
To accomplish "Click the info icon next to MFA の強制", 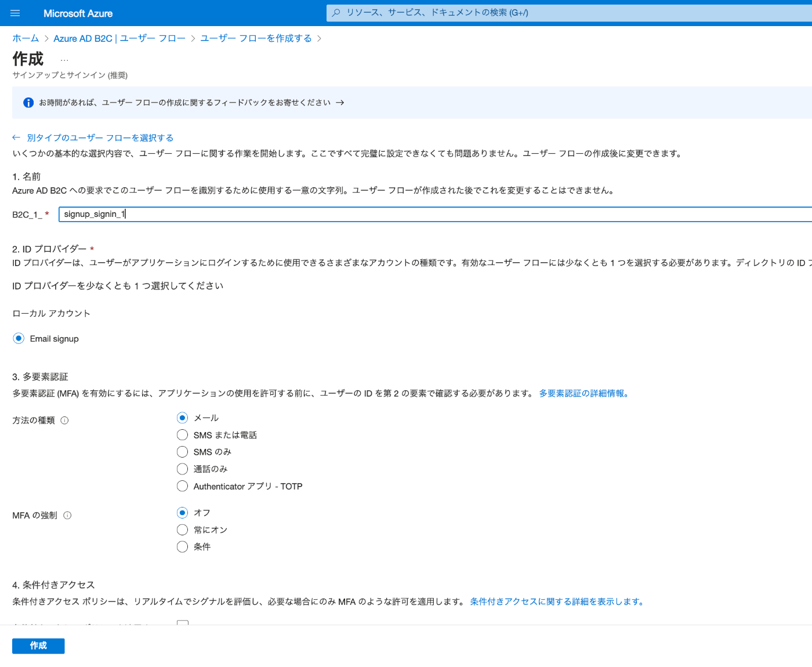I will tap(67, 516).
